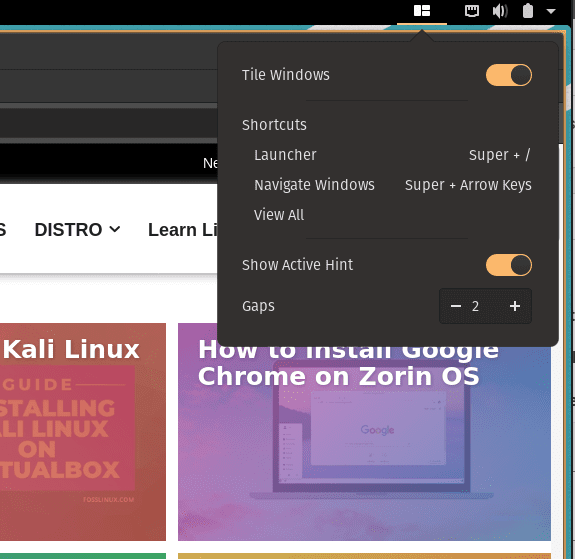Expand the DISTRO menu chevron
Image resolution: width=575 pixels, height=559 pixels.
click(x=115, y=230)
